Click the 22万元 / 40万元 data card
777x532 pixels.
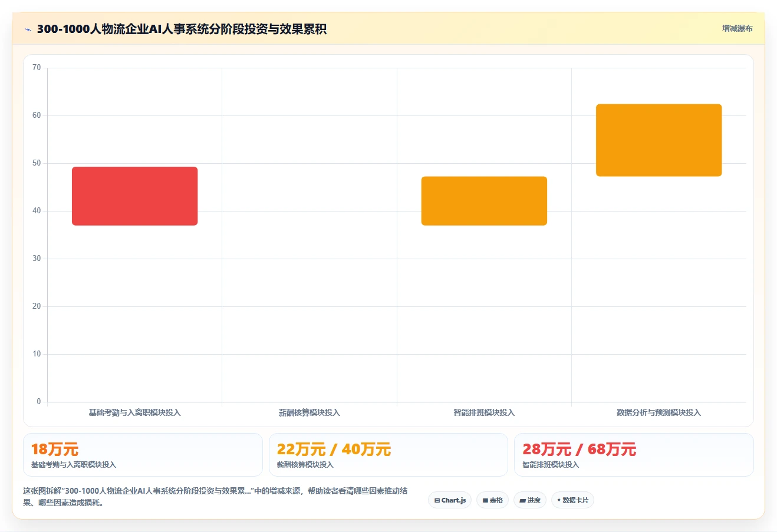tap(388, 455)
